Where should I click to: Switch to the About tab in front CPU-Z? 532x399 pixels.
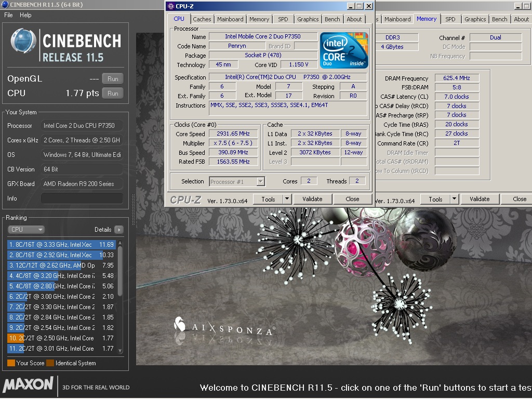coord(354,19)
